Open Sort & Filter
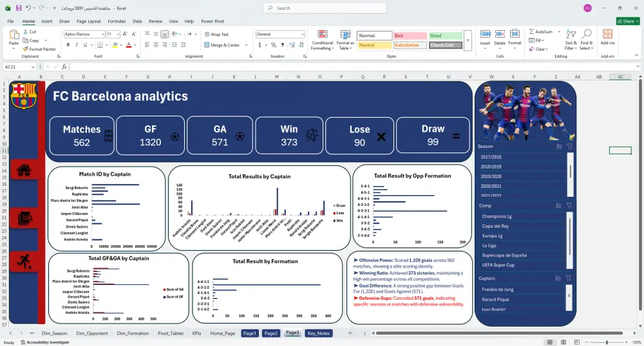Image resolution: width=644 pixels, height=346 pixels. coord(571,39)
